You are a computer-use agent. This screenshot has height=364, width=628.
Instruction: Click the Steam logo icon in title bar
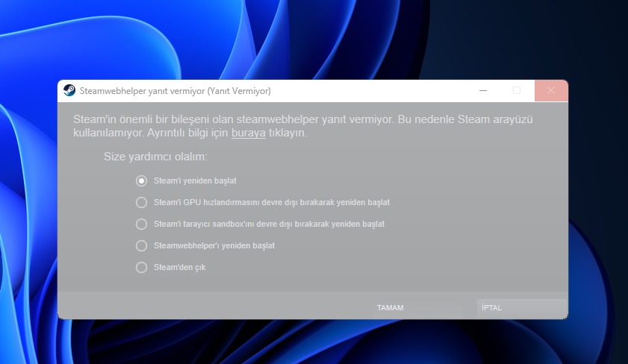point(69,91)
